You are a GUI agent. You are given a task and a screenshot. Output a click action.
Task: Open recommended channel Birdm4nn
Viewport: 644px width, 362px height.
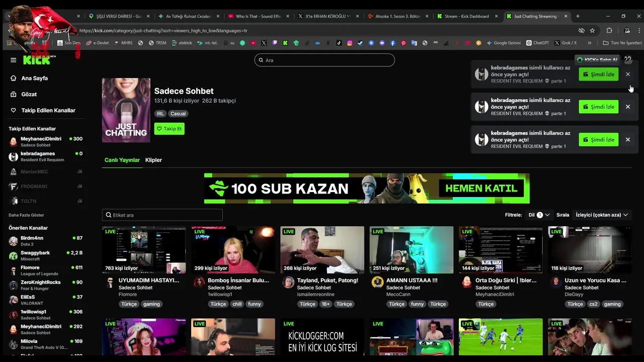(45, 241)
